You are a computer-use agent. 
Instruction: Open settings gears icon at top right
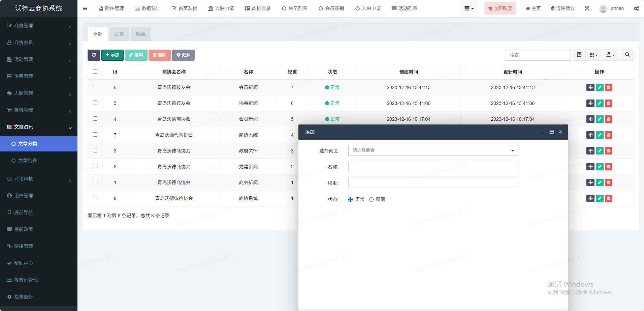pos(636,8)
